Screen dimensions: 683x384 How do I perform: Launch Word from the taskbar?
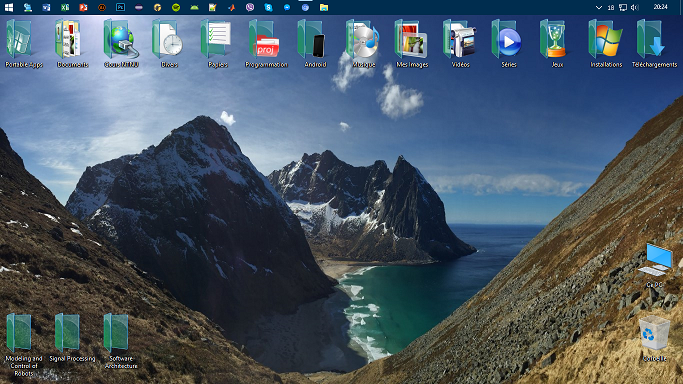[x=46, y=7]
